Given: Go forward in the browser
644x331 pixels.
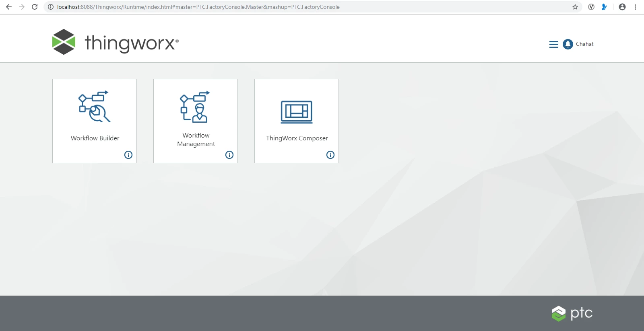Looking at the screenshot, I should [22, 7].
